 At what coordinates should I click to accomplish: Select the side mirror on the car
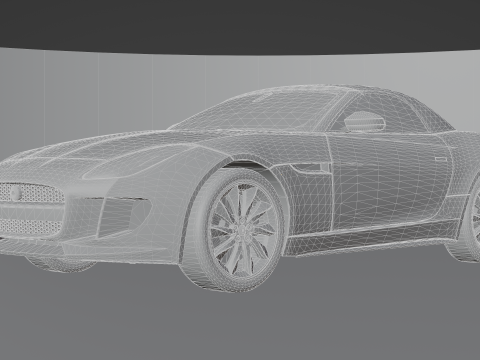[x=365, y=121]
